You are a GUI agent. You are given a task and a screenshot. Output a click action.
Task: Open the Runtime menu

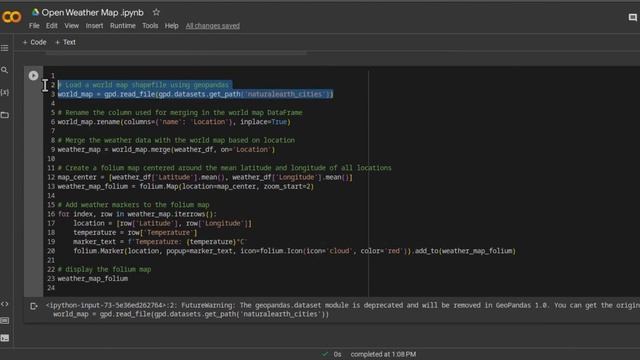(x=122, y=26)
